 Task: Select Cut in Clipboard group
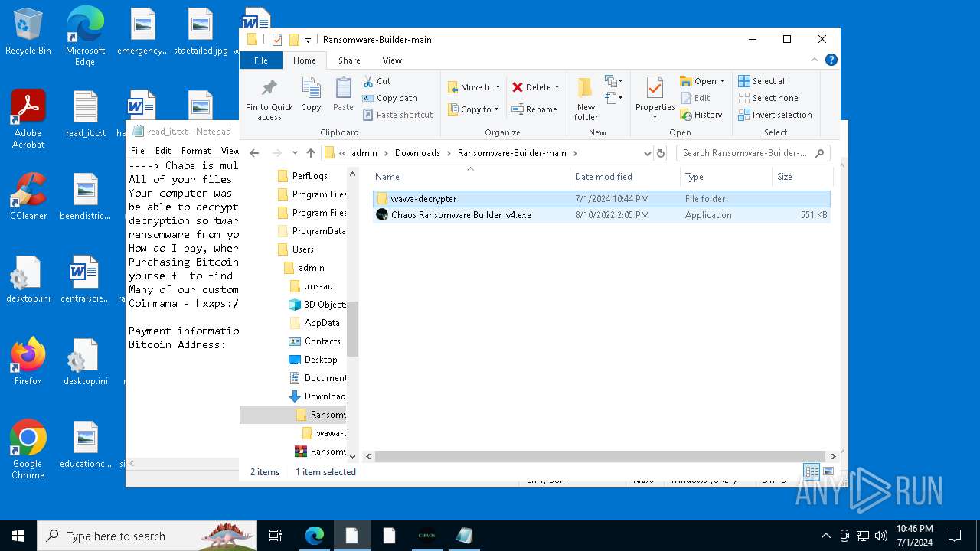click(x=377, y=81)
